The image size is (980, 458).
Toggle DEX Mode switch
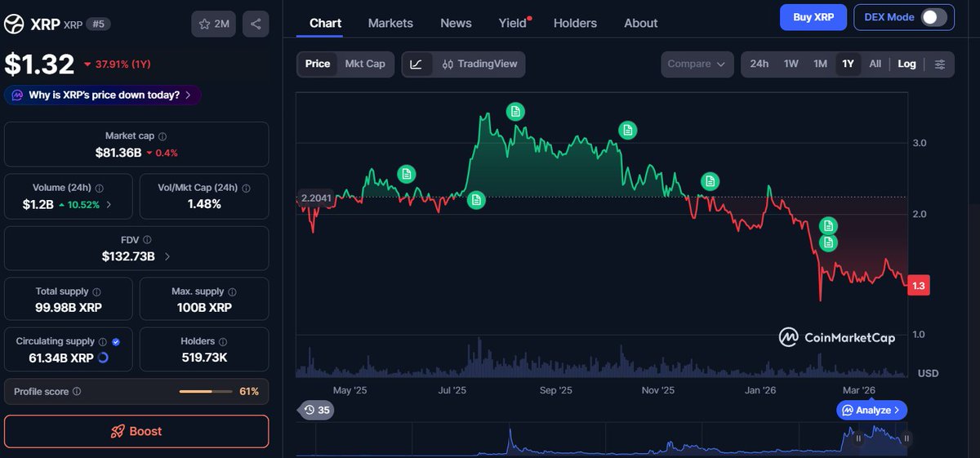click(933, 17)
